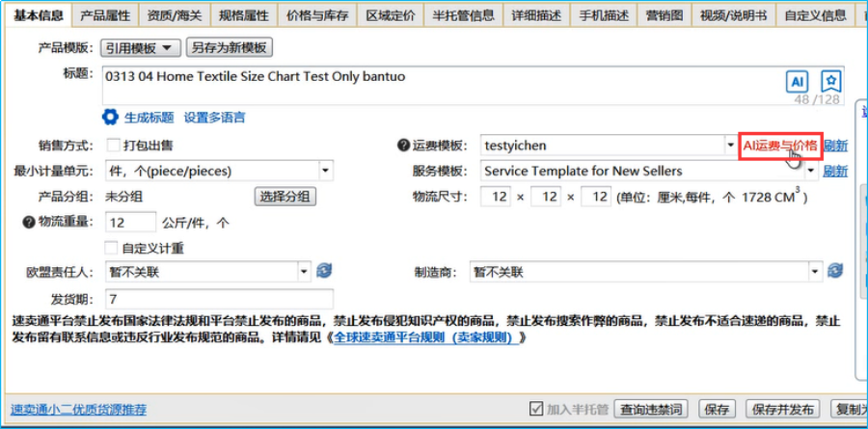Click the first 物流尺寸 dimension field

pos(496,197)
